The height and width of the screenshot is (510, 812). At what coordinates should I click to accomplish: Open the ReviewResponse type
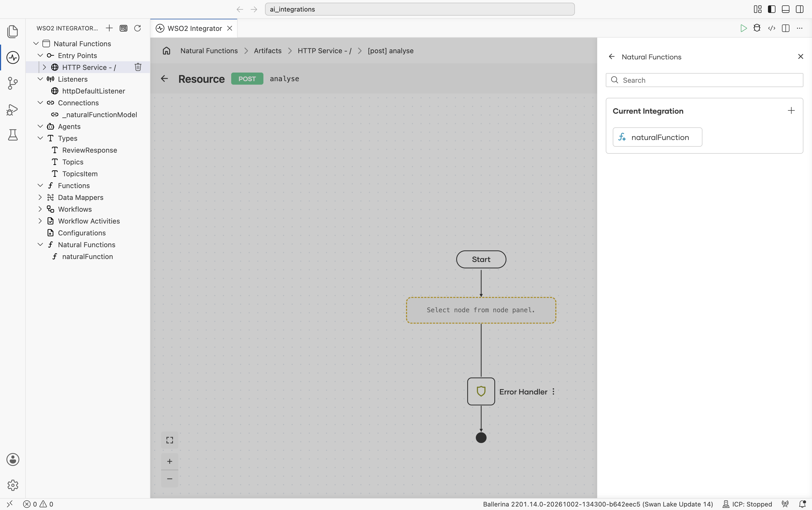point(90,150)
